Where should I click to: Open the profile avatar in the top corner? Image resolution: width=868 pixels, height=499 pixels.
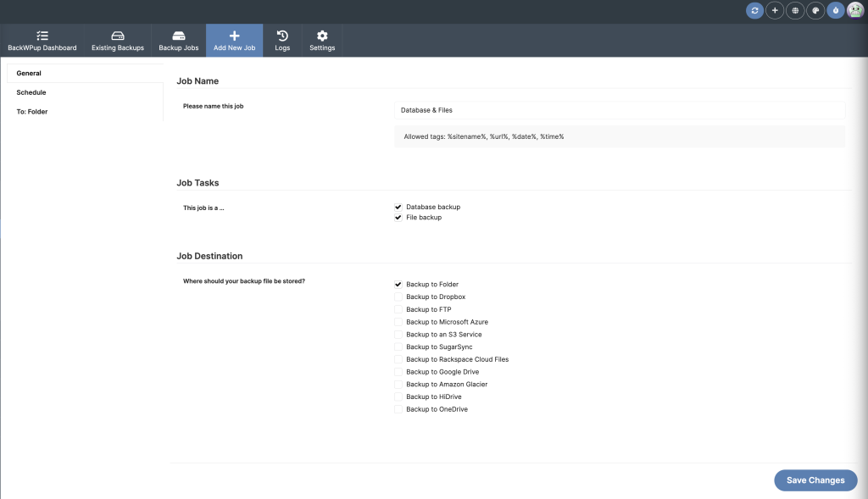click(856, 10)
